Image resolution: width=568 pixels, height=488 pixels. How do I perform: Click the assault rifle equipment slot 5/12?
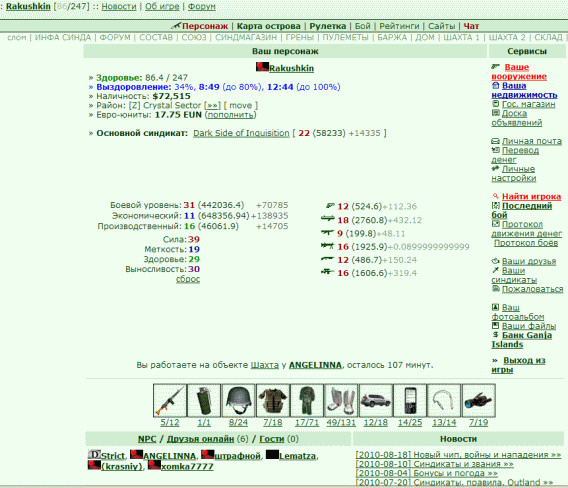pyautogui.click(x=170, y=401)
